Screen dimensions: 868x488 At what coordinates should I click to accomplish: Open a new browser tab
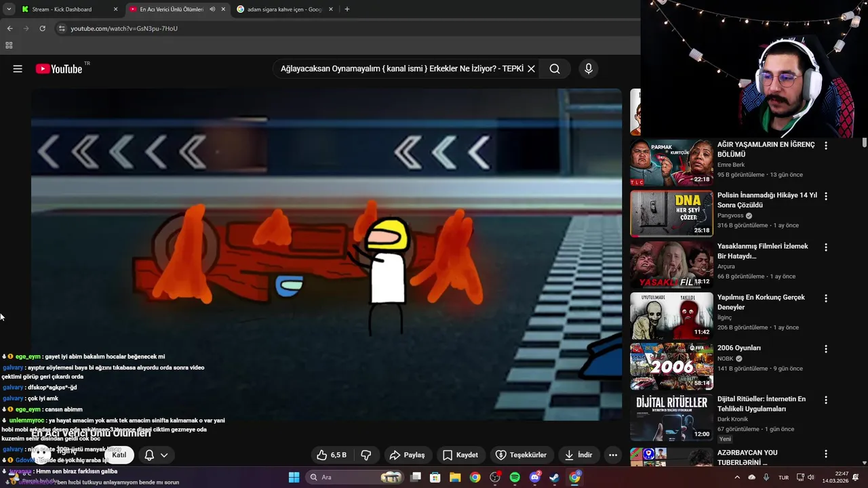[347, 9]
